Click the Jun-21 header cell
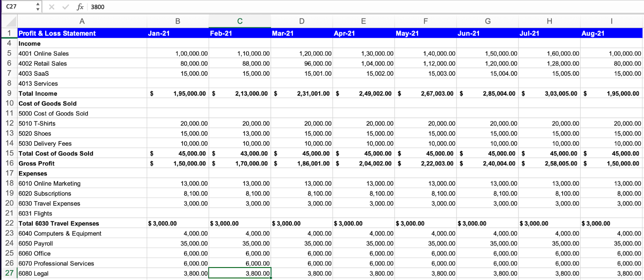Image resolution: width=644 pixels, height=280 pixels. point(488,33)
